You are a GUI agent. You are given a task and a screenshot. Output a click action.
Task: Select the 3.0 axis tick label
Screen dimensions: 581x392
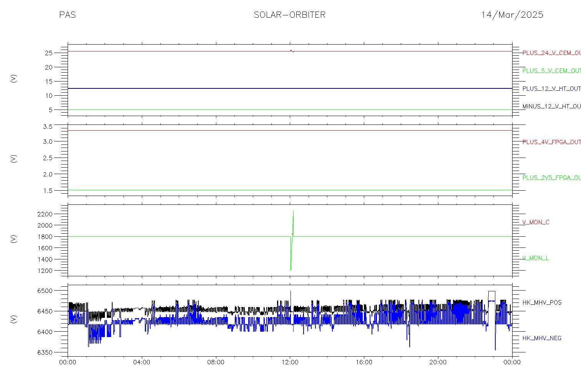pyautogui.click(x=47, y=141)
